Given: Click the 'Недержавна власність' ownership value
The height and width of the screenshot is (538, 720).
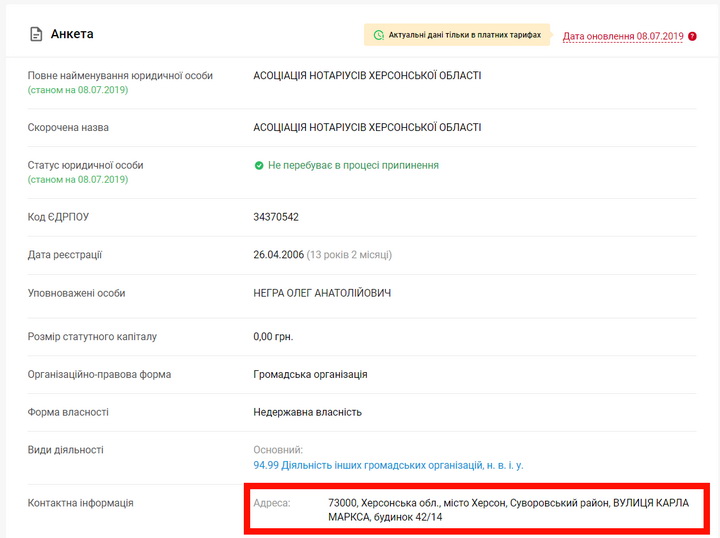Looking at the screenshot, I should click(307, 412).
